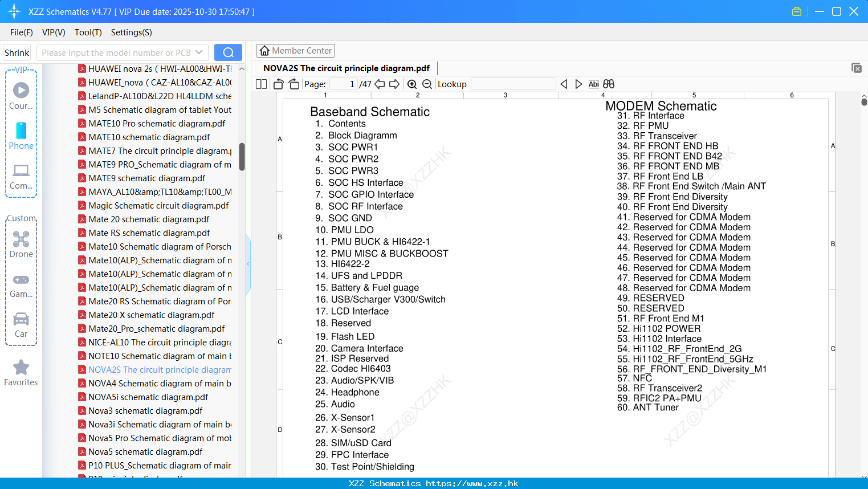Zoom in on the schematic page
The image size is (868, 489).
(x=412, y=84)
